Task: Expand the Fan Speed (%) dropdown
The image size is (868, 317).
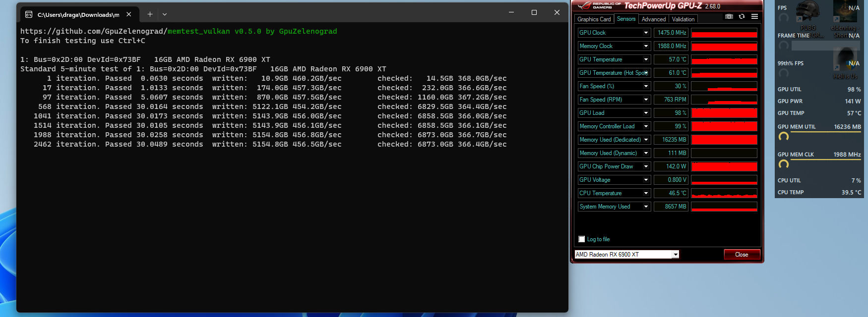Action: [646, 86]
